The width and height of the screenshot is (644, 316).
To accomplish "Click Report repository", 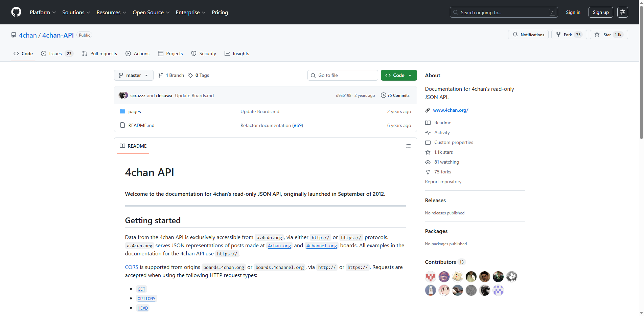I will pyautogui.click(x=443, y=182).
